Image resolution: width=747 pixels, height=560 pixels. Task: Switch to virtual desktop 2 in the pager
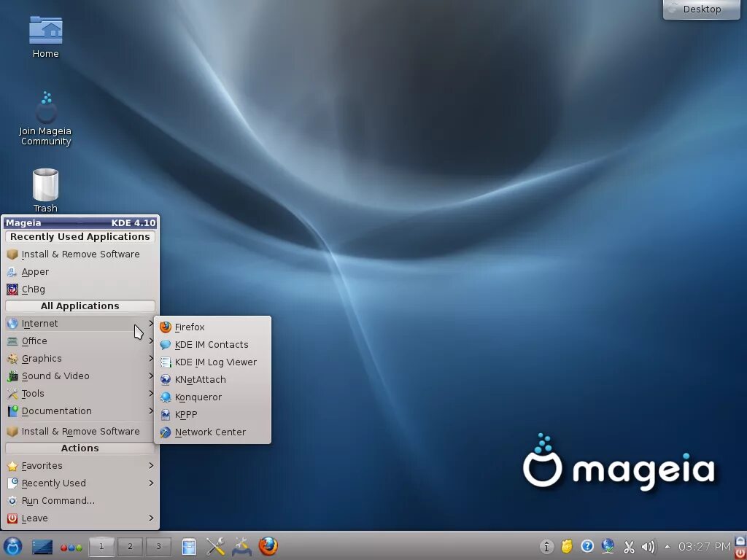(130, 546)
